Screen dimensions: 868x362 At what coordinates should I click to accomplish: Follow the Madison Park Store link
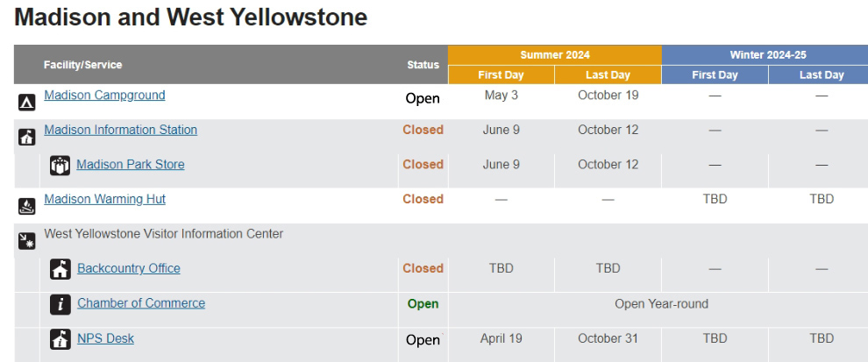pyautogui.click(x=131, y=164)
